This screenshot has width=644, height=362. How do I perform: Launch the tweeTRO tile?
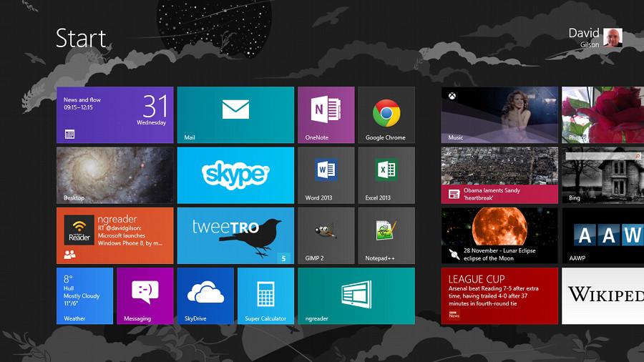click(235, 235)
